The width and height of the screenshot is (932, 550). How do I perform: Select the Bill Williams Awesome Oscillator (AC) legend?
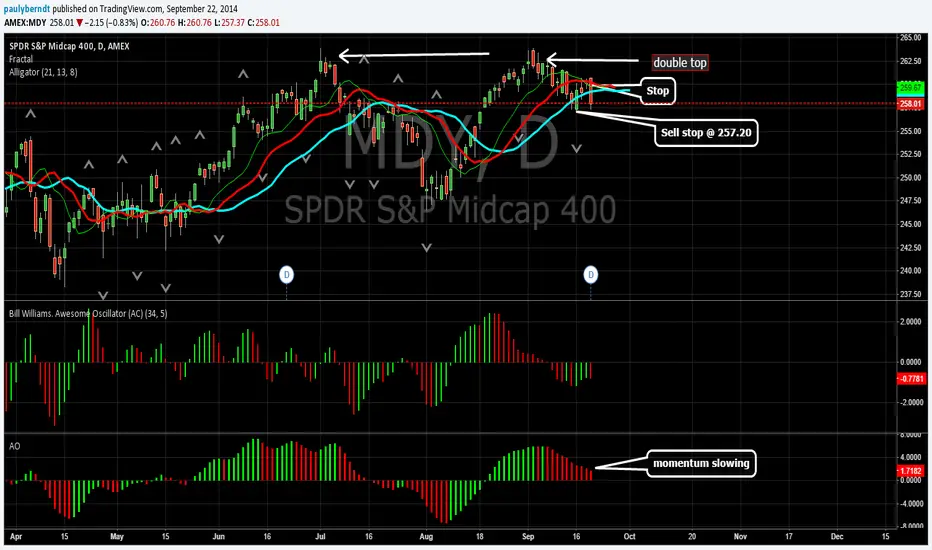(88, 313)
